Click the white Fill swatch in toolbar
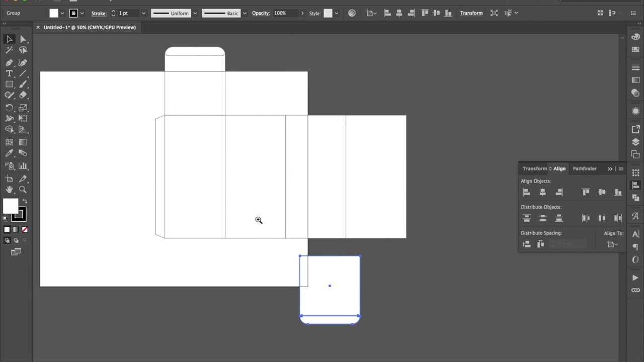Viewport: 644px width, 362px height. [11, 206]
